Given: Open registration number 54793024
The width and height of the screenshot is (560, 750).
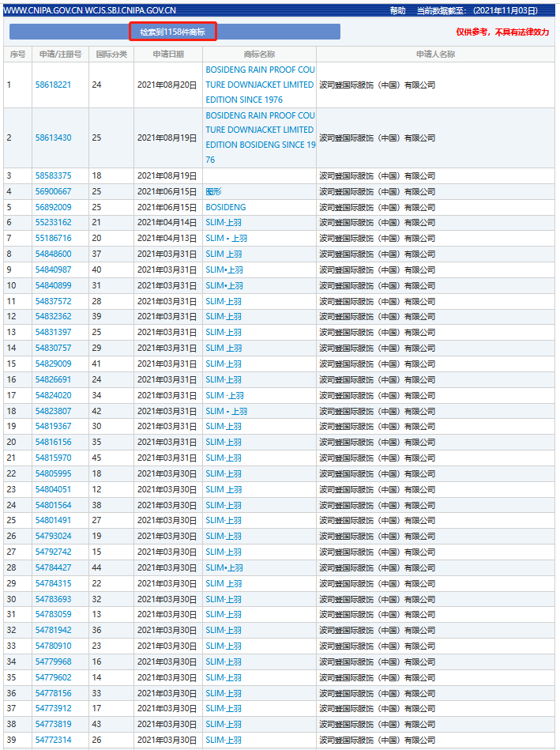Looking at the screenshot, I should click(x=53, y=536).
